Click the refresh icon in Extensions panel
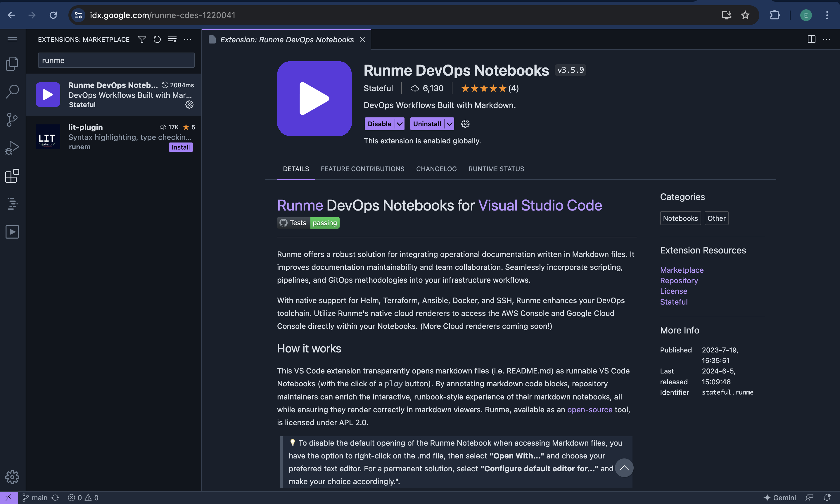The image size is (840, 504). click(x=157, y=39)
